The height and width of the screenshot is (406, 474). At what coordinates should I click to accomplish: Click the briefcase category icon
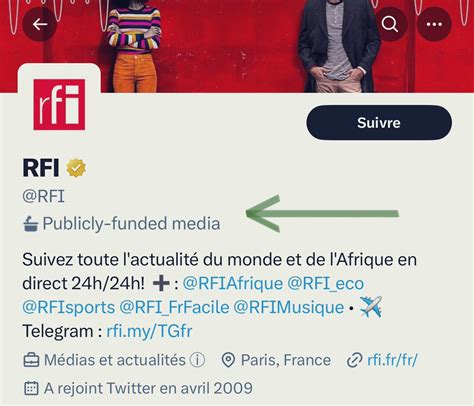(x=31, y=360)
